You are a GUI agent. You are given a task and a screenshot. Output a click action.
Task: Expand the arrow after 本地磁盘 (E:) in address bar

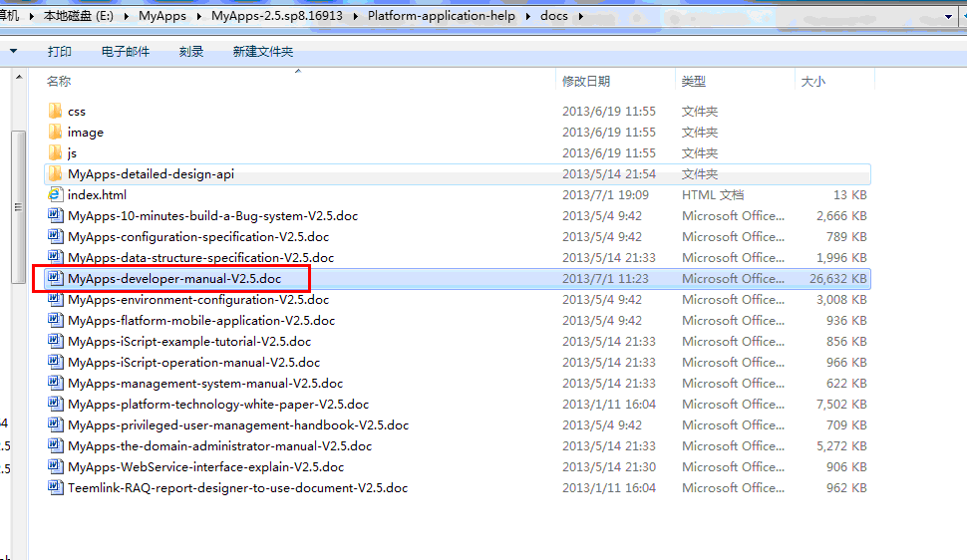pos(127,16)
